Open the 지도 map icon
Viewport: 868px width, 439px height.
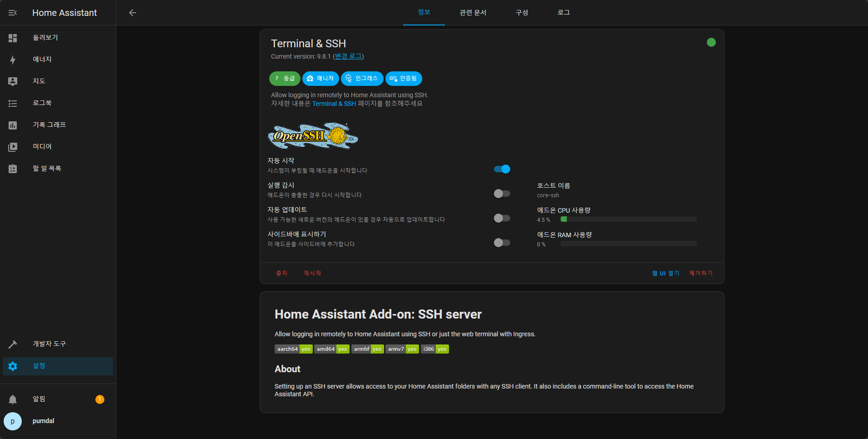click(13, 81)
